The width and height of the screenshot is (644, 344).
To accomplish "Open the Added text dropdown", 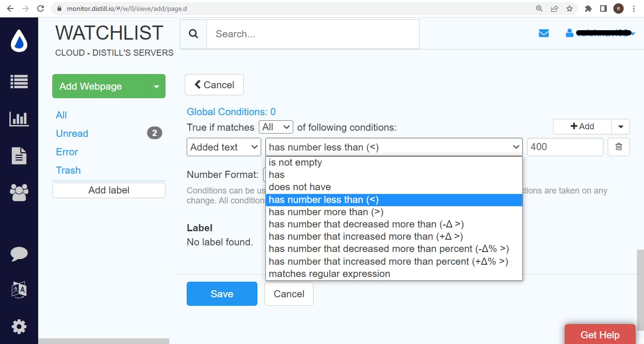I will click(223, 147).
